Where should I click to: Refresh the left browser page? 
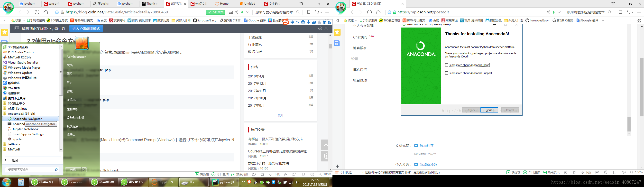click(37, 12)
